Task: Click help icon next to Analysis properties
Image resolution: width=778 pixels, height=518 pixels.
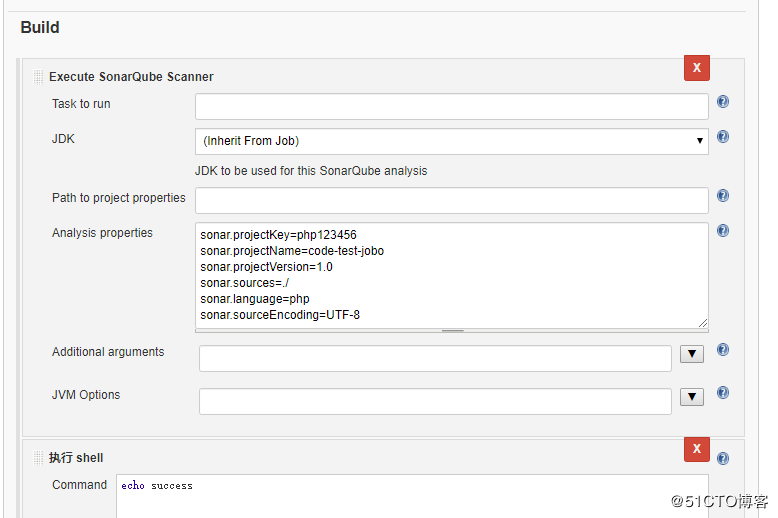Action: point(723,231)
